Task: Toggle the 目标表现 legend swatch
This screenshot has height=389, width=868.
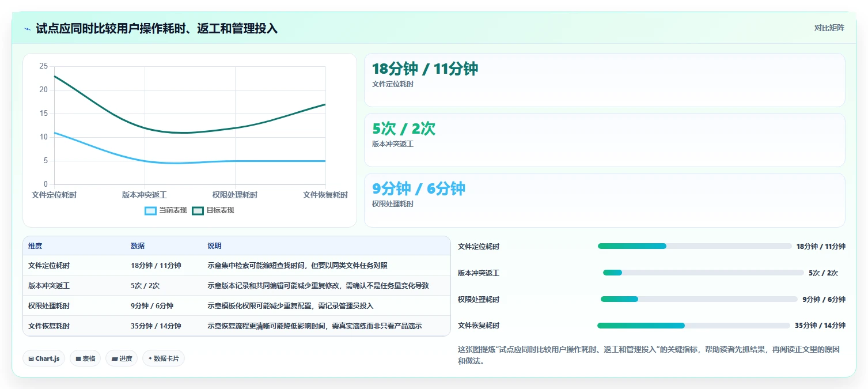Action: [198, 211]
